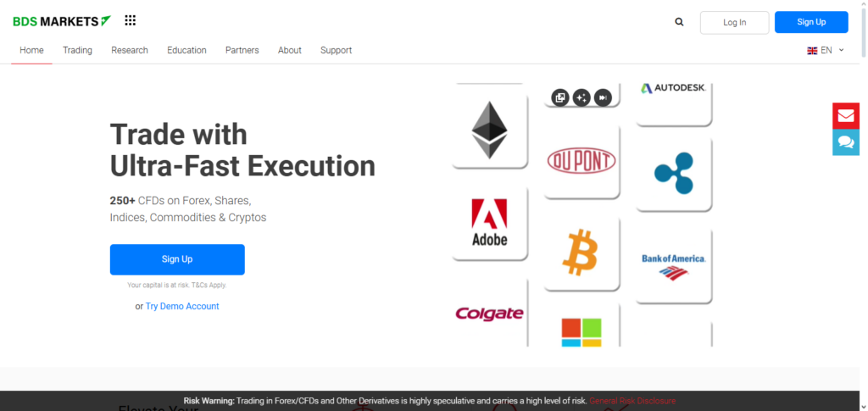Click the skip-forward icon on the video overlay
The height and width of the screenshot is (411, 868).
pyautogui.click(x=603, y=97)
